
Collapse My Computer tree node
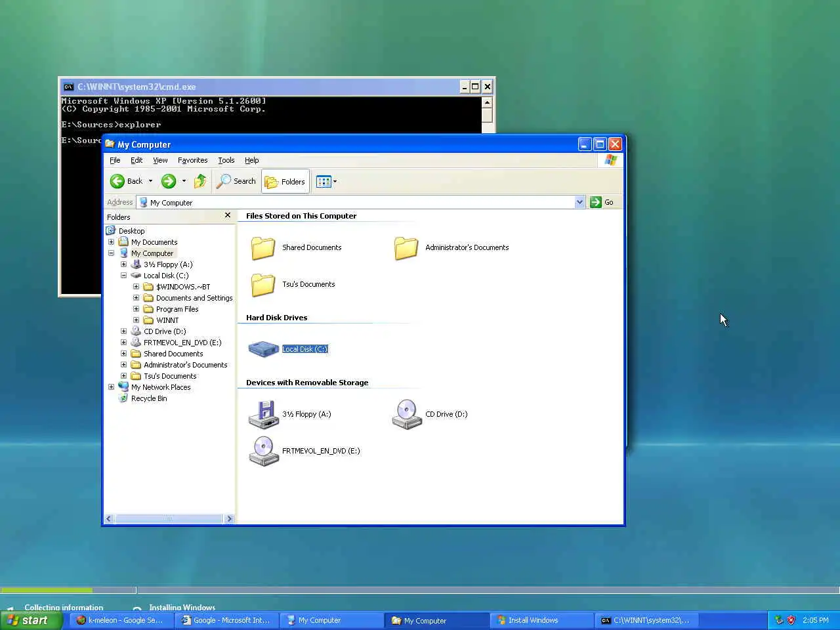tap(111, 253)
